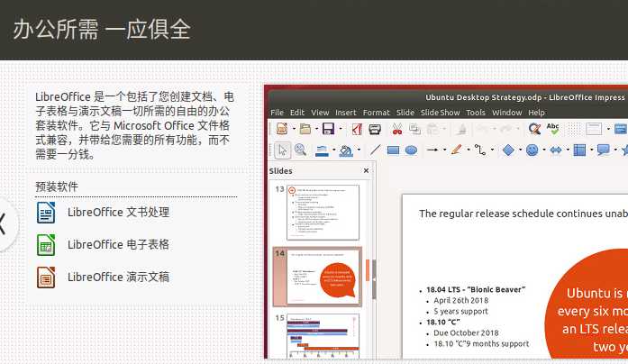The width and height of the screenshot is (628, 364).
Task: Open the Edit menu
Action: tap(297, 113)
